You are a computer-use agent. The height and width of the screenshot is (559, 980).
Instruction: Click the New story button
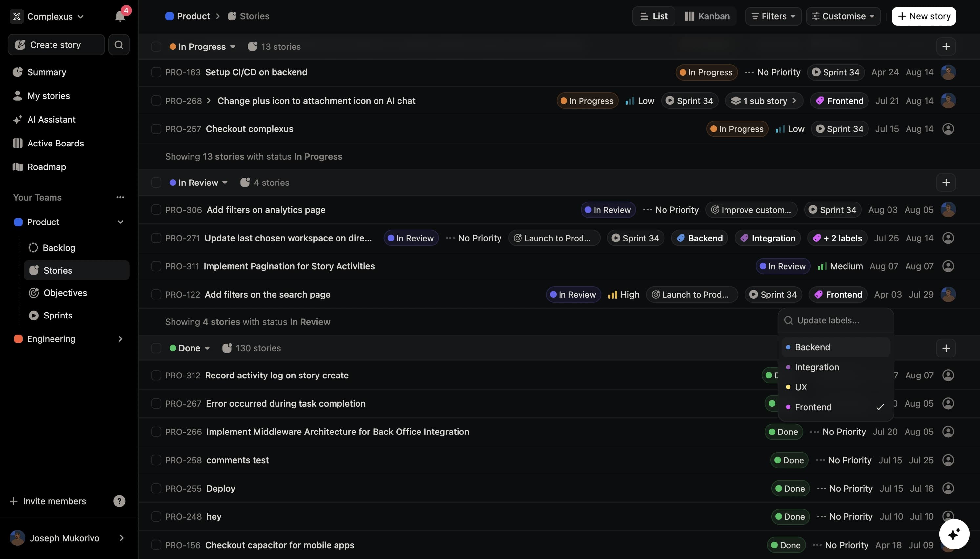tap(924, 16)
